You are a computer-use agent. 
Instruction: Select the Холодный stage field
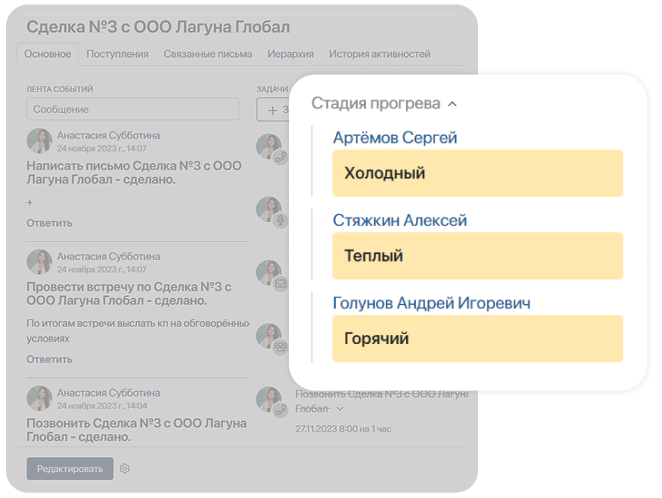point(478,173)
